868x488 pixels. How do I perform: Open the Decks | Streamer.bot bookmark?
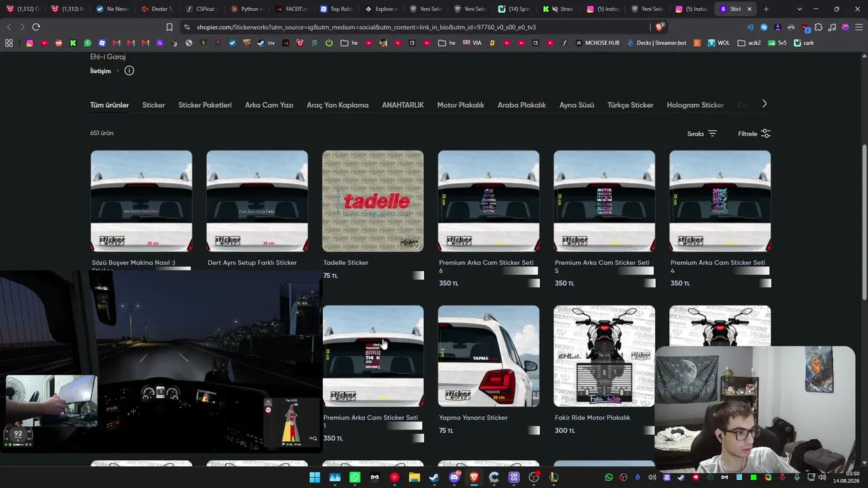pos(656,43)
